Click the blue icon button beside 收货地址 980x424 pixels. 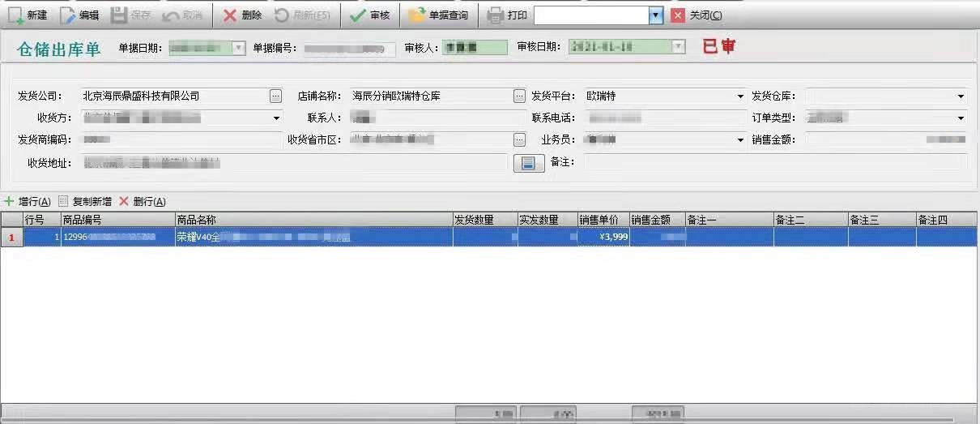528,163
